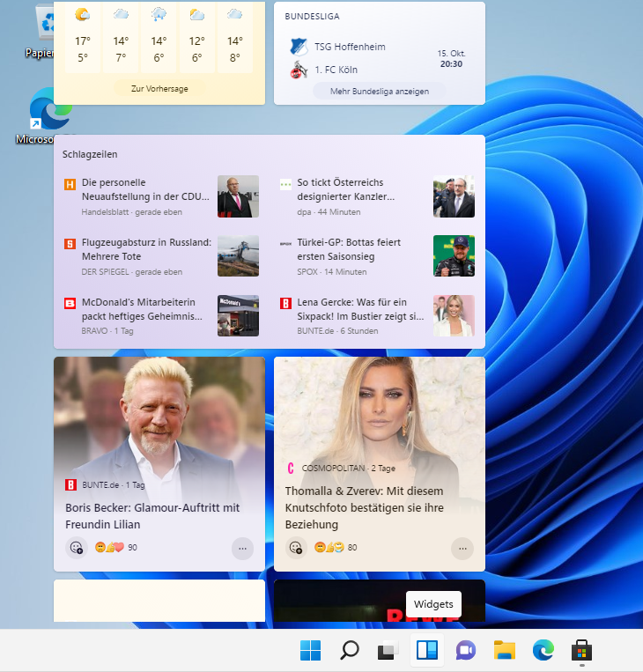The height and width of the screenshot is (672, 643).
Task: Open Boris Becker Glamour-Auftritt article
Action: (152, 516)
